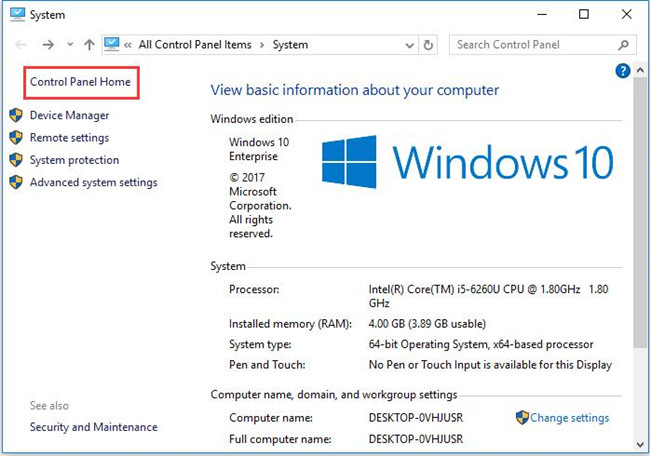The height and width of the screenshot is (456, 650).
Task: Click the search magnifier icon
Action: pos(623,45)
